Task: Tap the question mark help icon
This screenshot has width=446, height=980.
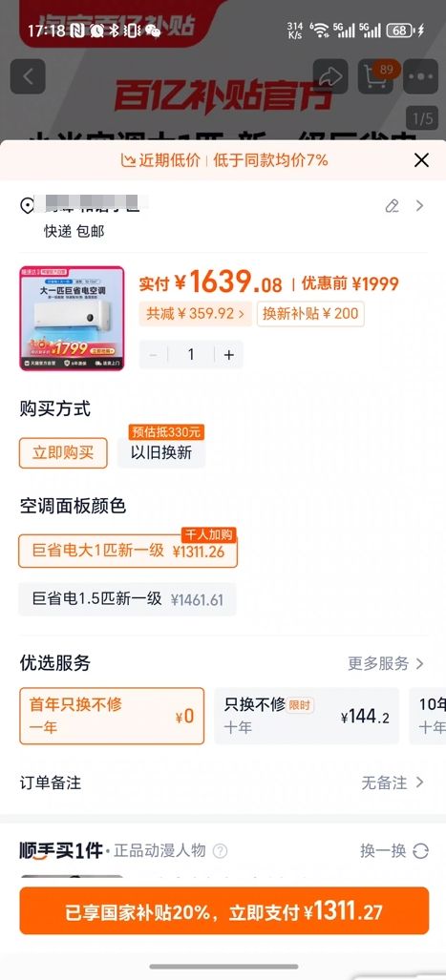Action: pos(221,850)
